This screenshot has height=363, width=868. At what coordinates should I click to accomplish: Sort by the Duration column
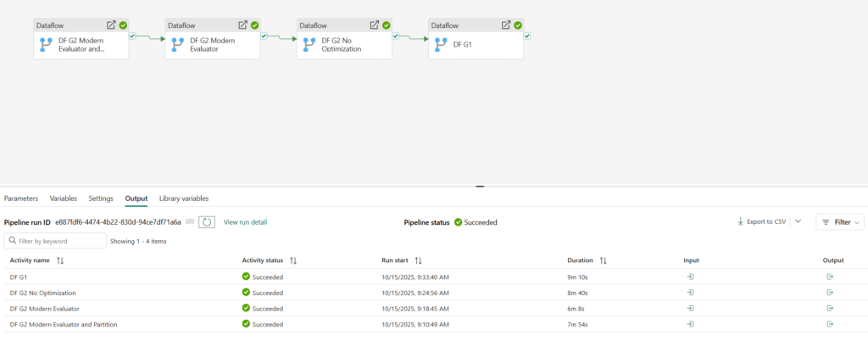tap(604, 260)
